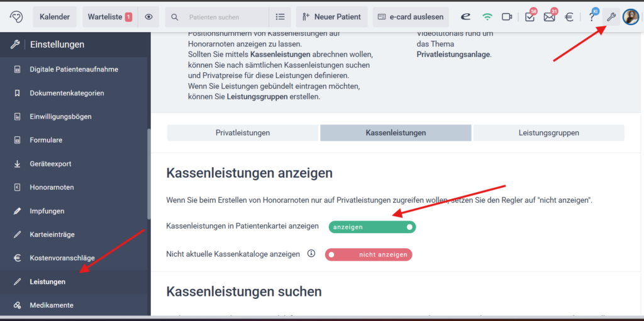Switch to the Leistungsgruppen tab
Screen dimensions: 644x321
click(548, 133)
